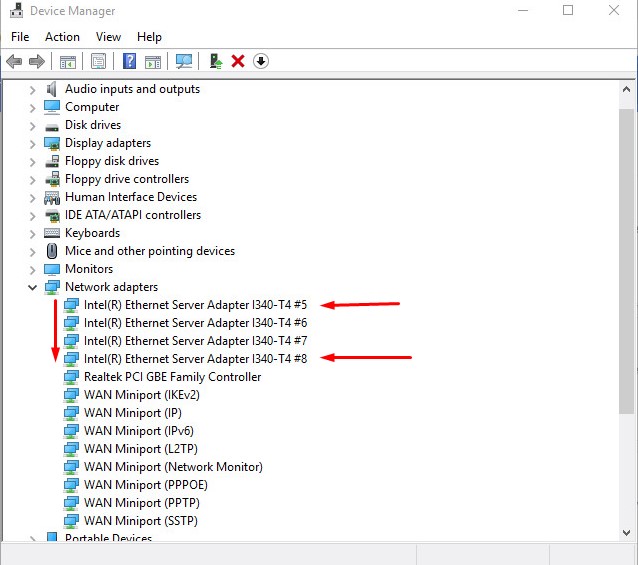Viewport: 638px width, 565px height.
Task: Select Intel Ethernet Server Adapter I340-T4 #6
Action: (x=195, y=323)
